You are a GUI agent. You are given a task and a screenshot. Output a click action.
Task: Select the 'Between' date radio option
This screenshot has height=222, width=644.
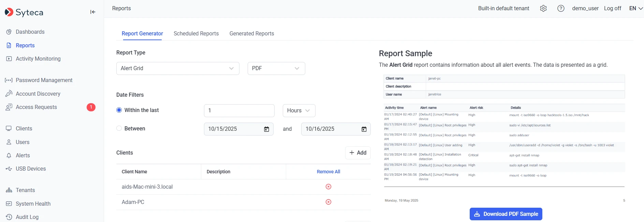click(x=119, y=128)
